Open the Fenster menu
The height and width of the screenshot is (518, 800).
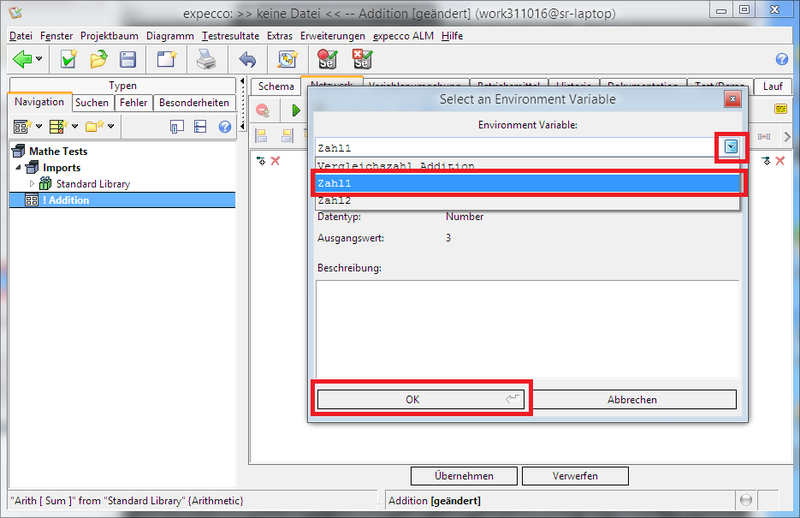pyautogui.click(x=56, y=36)
